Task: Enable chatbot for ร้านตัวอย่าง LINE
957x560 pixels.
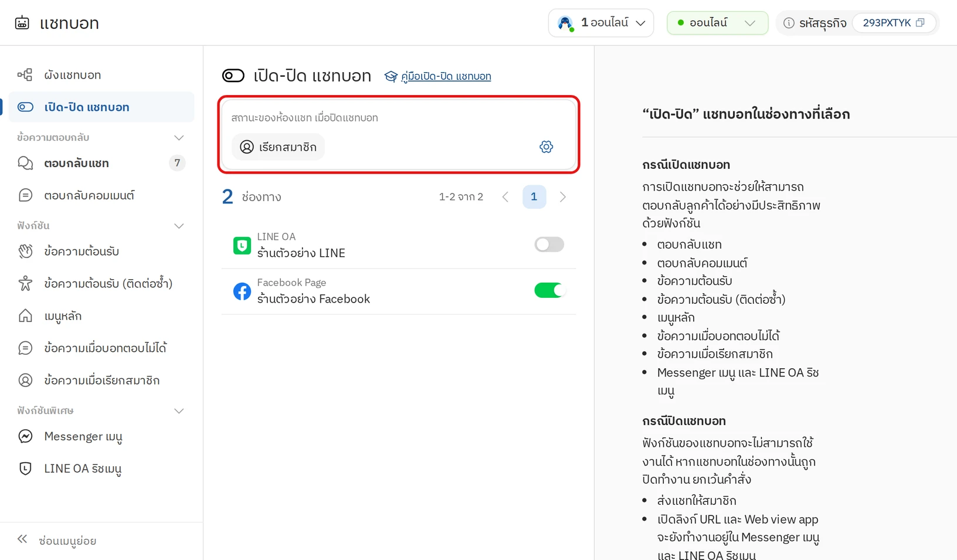Action: pyautogui.click(x=549, y=245)
